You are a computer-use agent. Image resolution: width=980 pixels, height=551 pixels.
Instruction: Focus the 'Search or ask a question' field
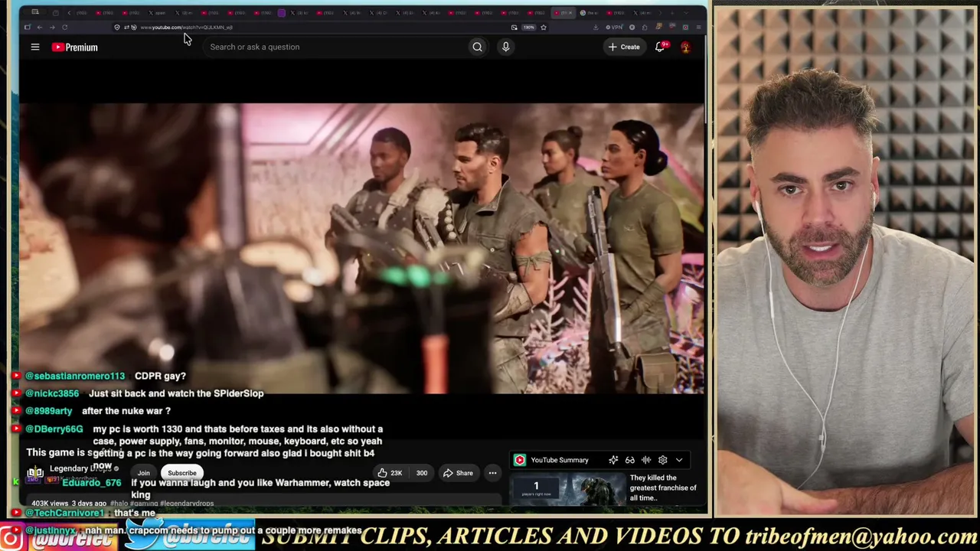tap(335, 47)
